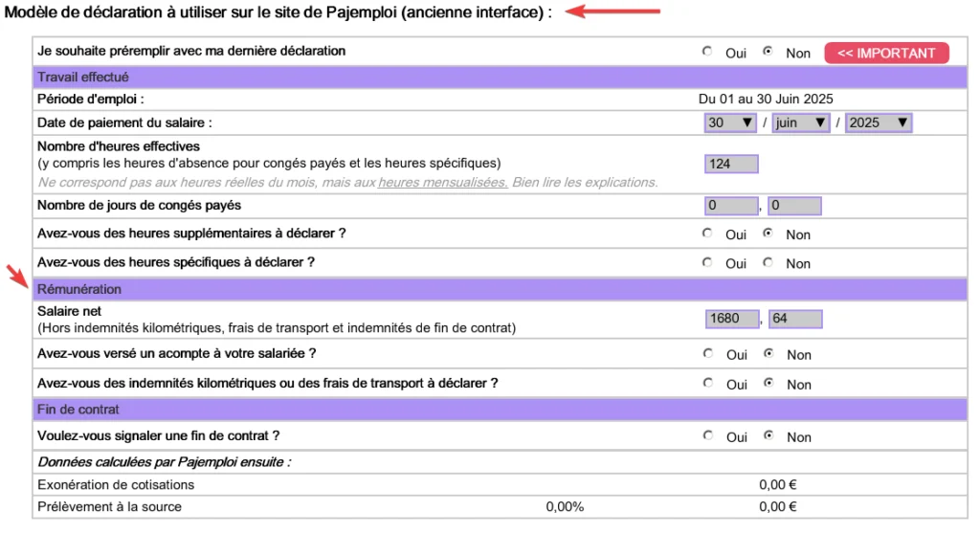
Task: Select Non for fin de contrat
Action: coord(768,435)
